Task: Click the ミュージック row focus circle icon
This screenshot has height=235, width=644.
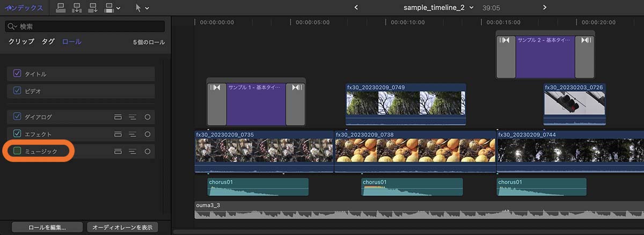Action: [148, 151]
